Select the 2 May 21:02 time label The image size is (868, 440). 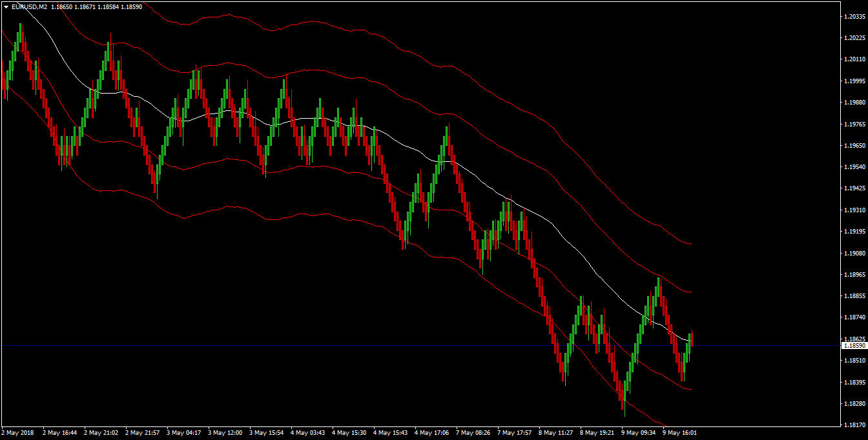click(x=101, y=433)
